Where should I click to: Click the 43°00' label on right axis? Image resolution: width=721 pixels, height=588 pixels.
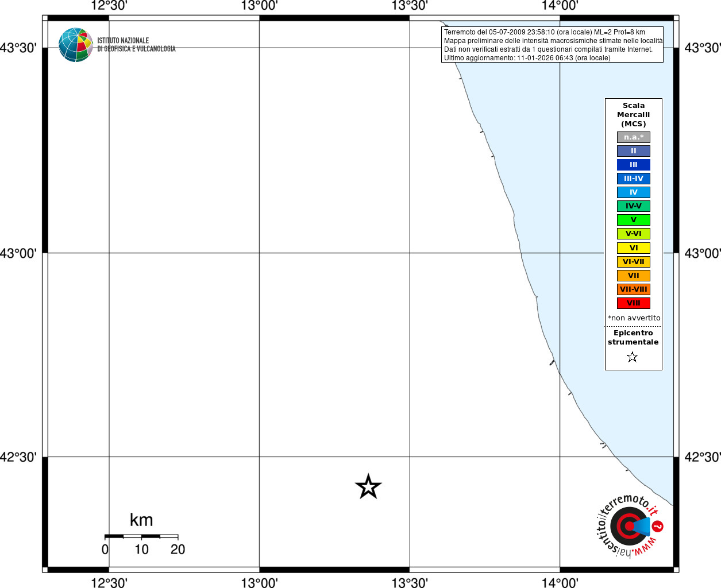(x=703, y=253)
